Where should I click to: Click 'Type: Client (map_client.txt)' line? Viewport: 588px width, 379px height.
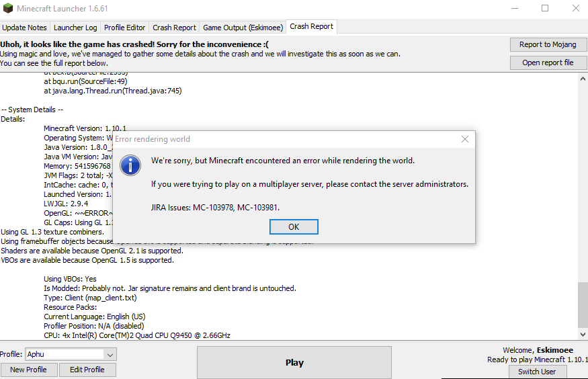click(90, 298)
